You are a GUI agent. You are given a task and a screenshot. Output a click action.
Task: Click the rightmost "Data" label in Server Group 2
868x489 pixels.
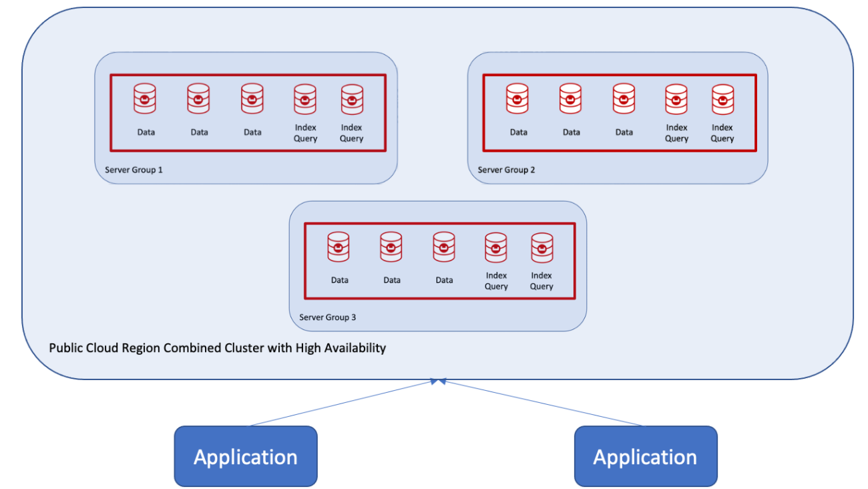(624, 132)
